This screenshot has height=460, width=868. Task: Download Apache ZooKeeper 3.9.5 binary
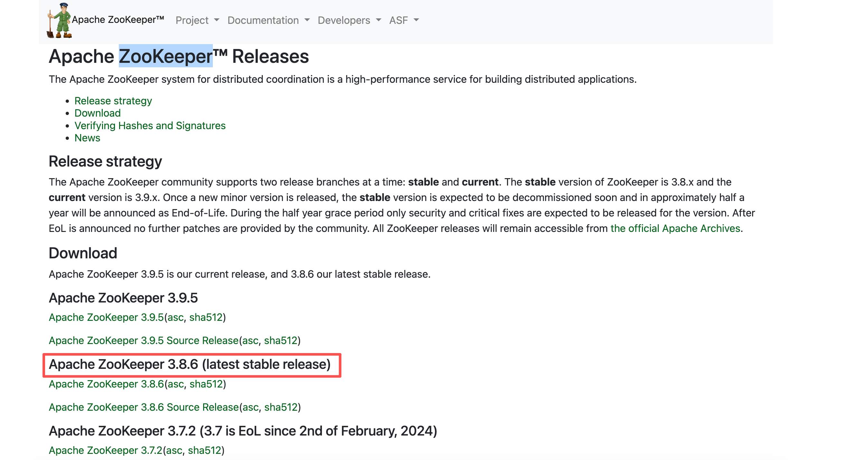pos(106,317)
